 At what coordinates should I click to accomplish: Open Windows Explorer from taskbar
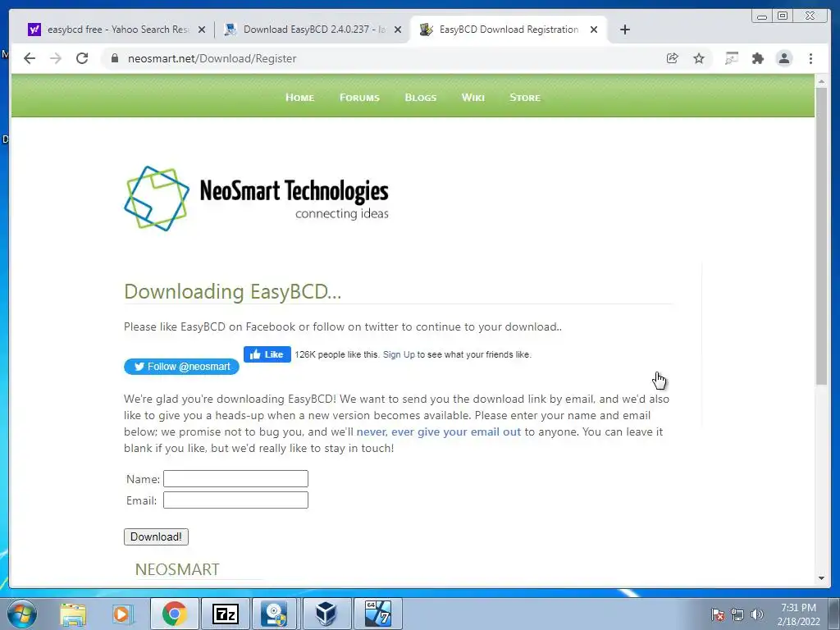[73, 614]
